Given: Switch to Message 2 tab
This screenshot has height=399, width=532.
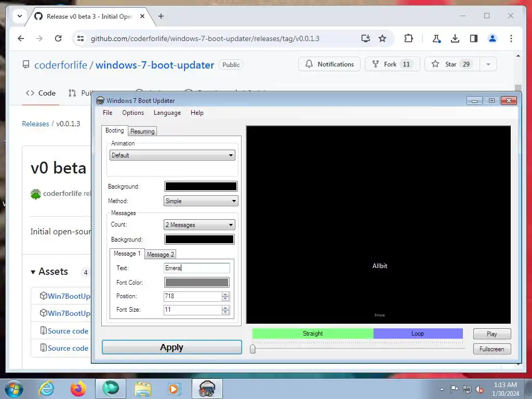Looking at the screenshot, I should point(161,255).
